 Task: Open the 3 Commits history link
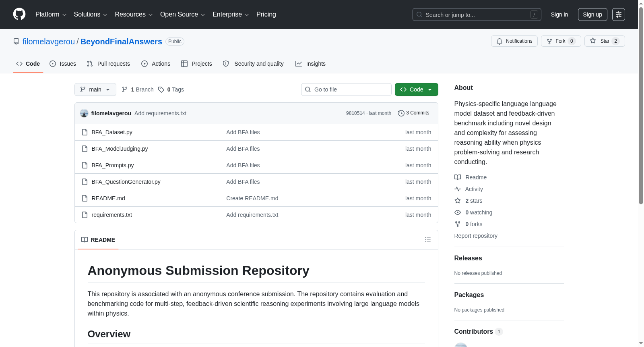413,113
